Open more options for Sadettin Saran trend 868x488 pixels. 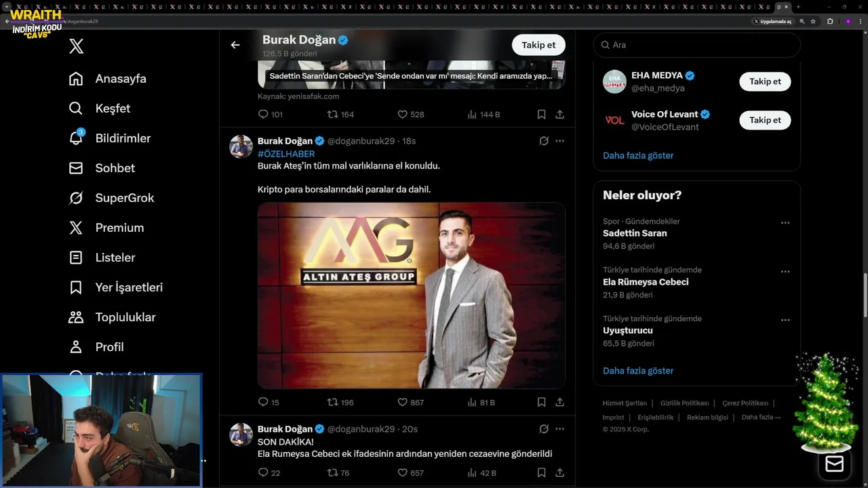pyautogui.click(x=785, y=222)
